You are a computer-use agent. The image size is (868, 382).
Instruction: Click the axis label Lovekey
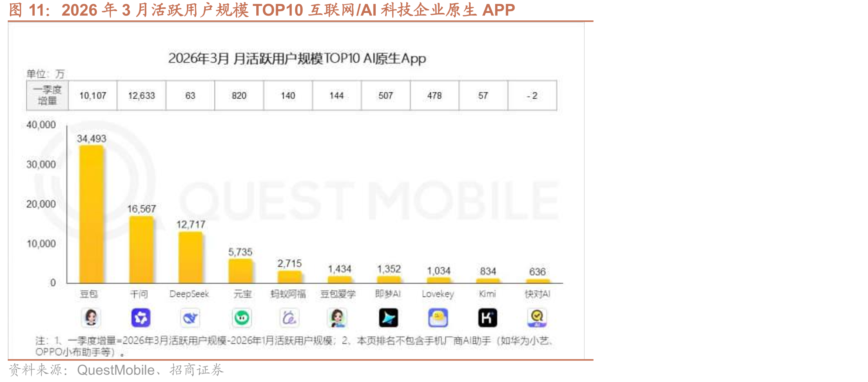click(x=438, y=294)
